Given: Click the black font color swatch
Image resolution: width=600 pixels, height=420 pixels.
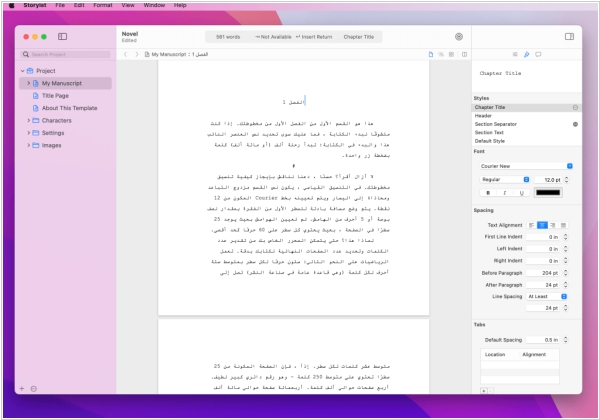Looking at the screenshot, I should [548, 192].
